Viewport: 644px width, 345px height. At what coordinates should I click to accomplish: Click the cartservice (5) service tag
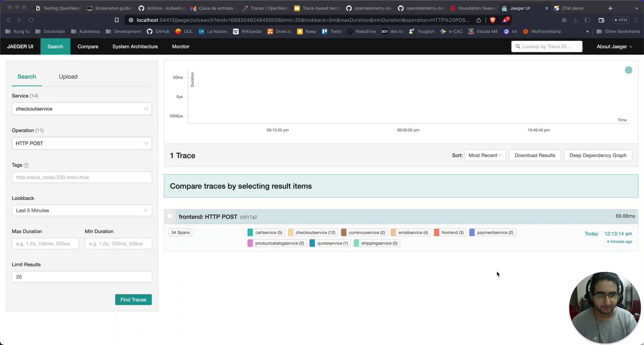point(265,232)
